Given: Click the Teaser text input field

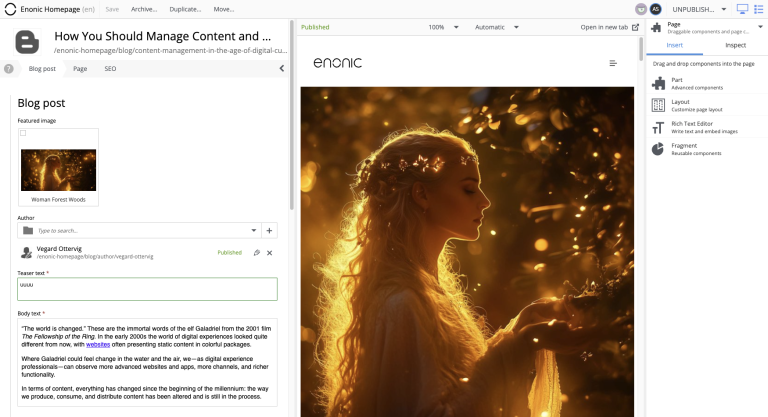Looking at the screenshot, I should [147, 289].
